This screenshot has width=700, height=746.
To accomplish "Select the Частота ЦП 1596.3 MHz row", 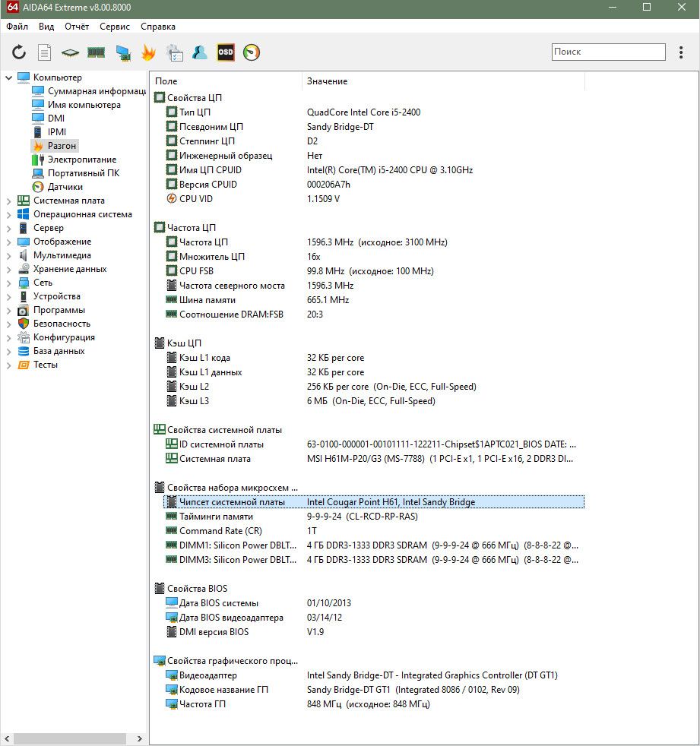I will tap(374, 242).
